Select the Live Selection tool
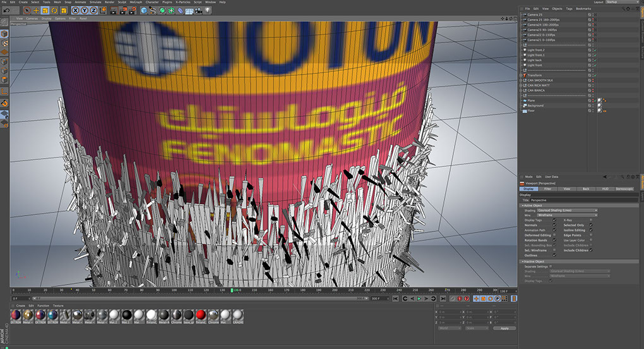Viewport: 644px width, 349px height. (x=27, y=10)
